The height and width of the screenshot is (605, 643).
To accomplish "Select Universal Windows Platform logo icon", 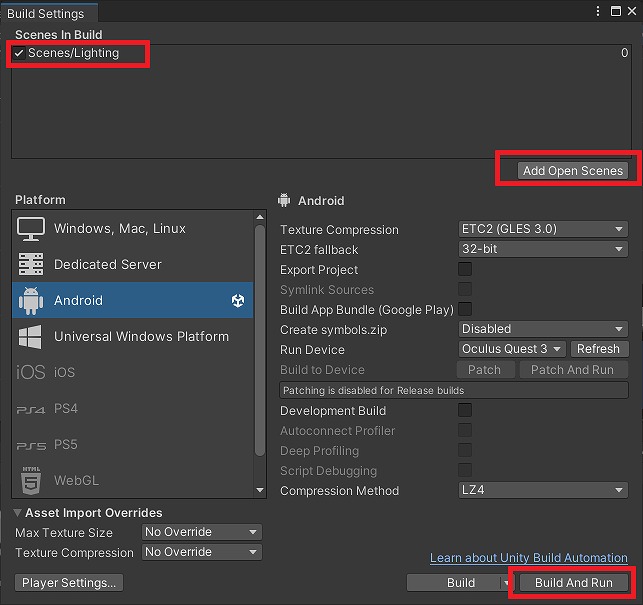I will point(30,336).
